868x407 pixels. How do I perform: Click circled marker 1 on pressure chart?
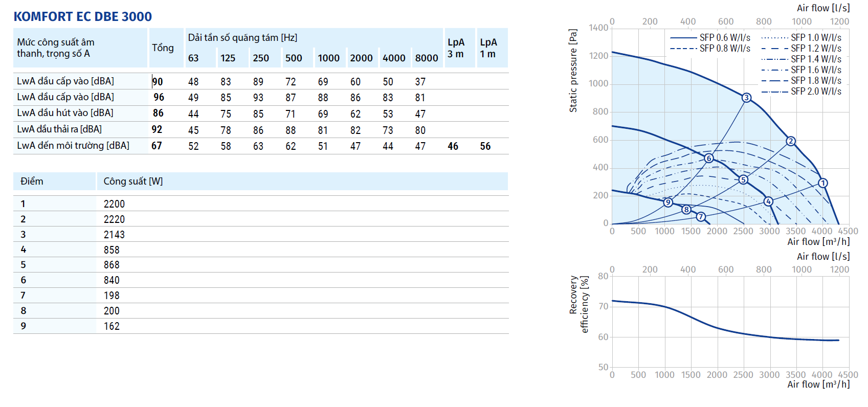pyautogui.click(x=822, y=183)
